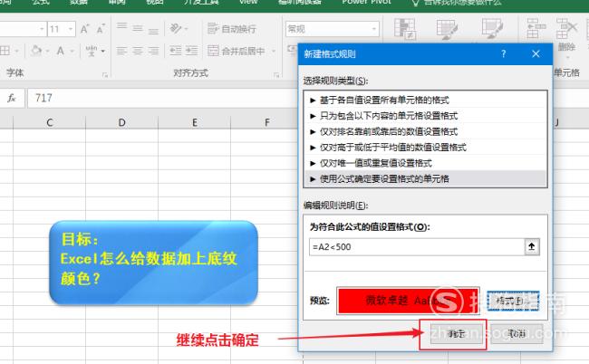Open the fill color dropdown arrow

[x=48, y=51]
